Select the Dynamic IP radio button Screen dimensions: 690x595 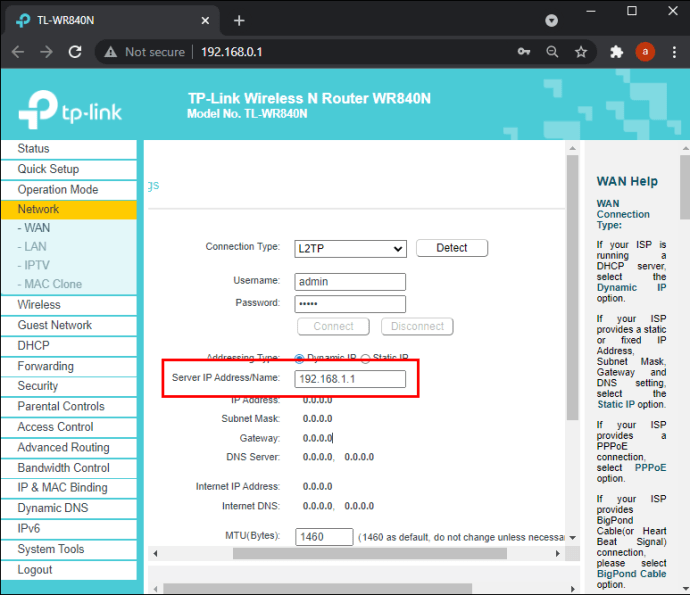299,359
